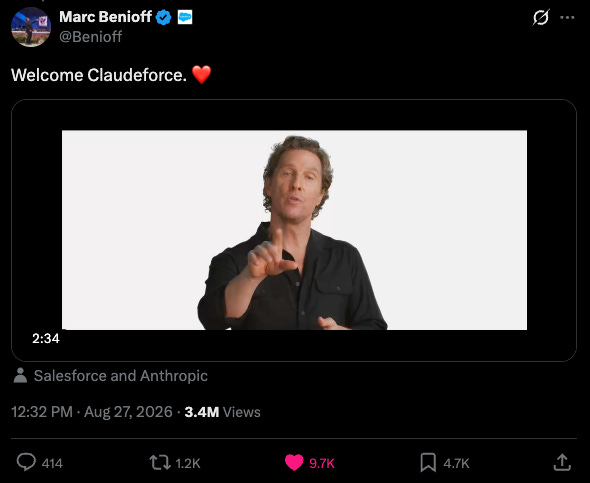Play the embedded video
This screenshot has width=590, height=483.
294,230
